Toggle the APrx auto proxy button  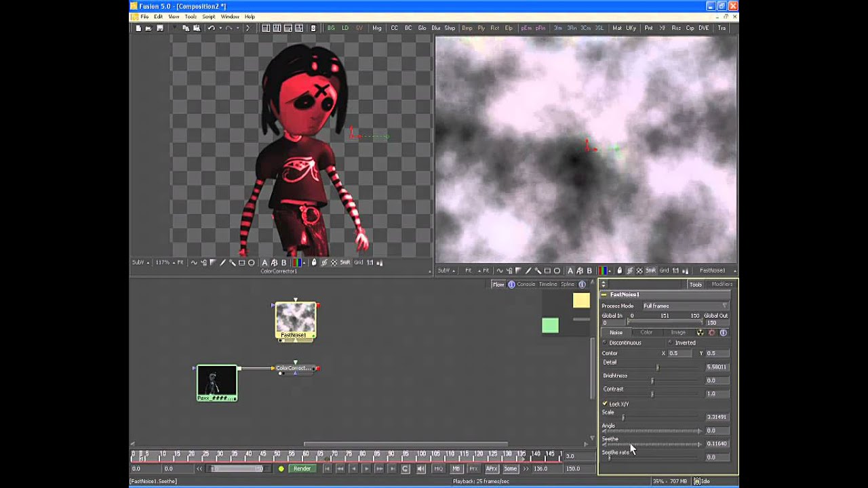coord(492,469)
